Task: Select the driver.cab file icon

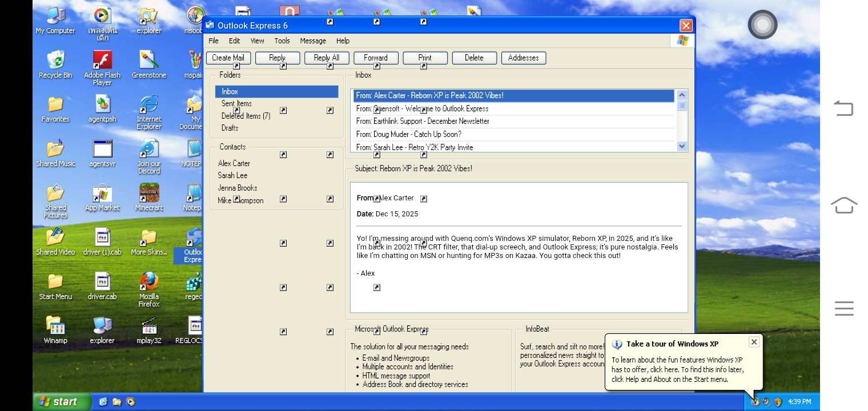Action: pos(102,286)
